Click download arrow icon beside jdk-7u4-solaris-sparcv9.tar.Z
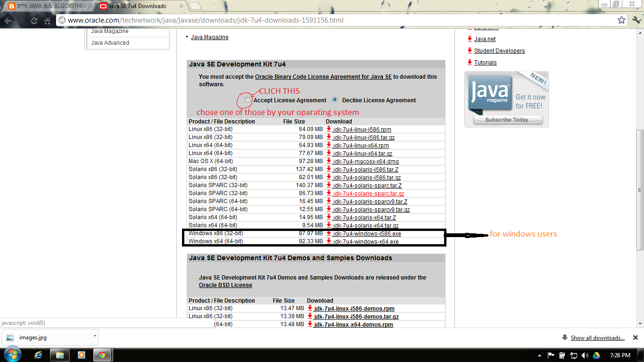This screenshot has width=644, height=362. [x=329, y=201]
